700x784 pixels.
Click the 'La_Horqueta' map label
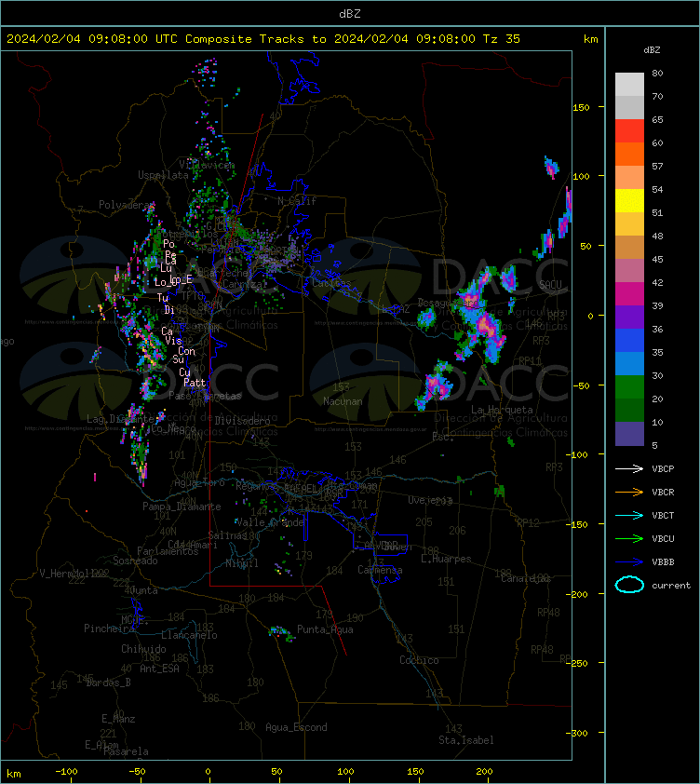502,410
